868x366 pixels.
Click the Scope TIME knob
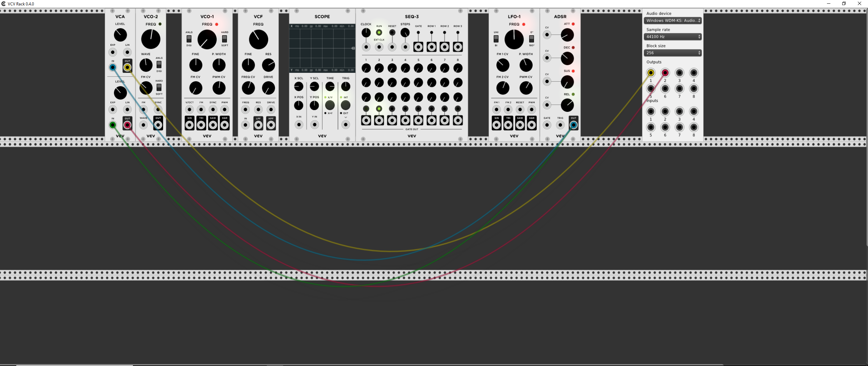pos(330,86)
